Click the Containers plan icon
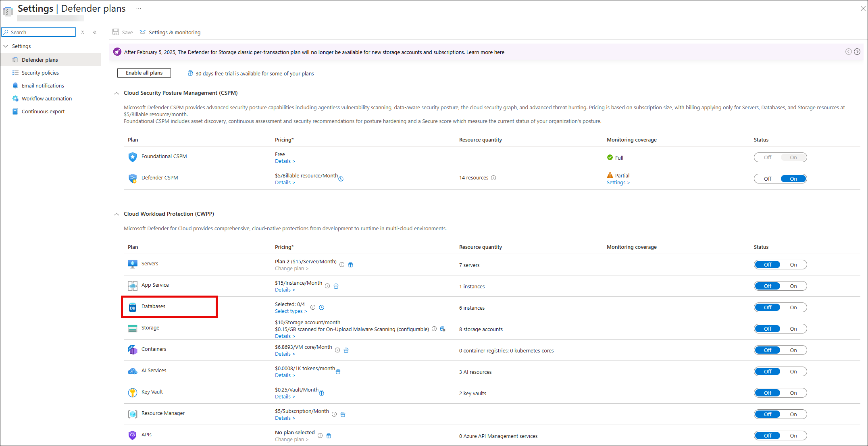868x446 pixels. [x=132, y=349]
